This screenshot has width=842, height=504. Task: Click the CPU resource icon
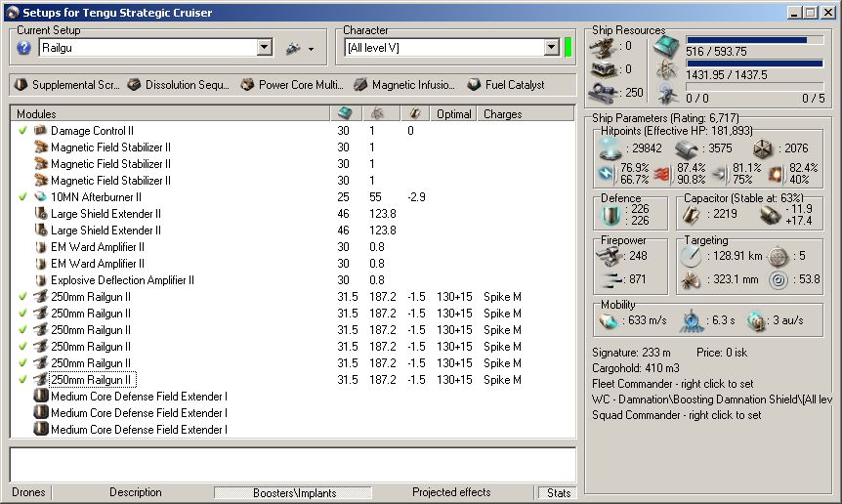[666, 47]
